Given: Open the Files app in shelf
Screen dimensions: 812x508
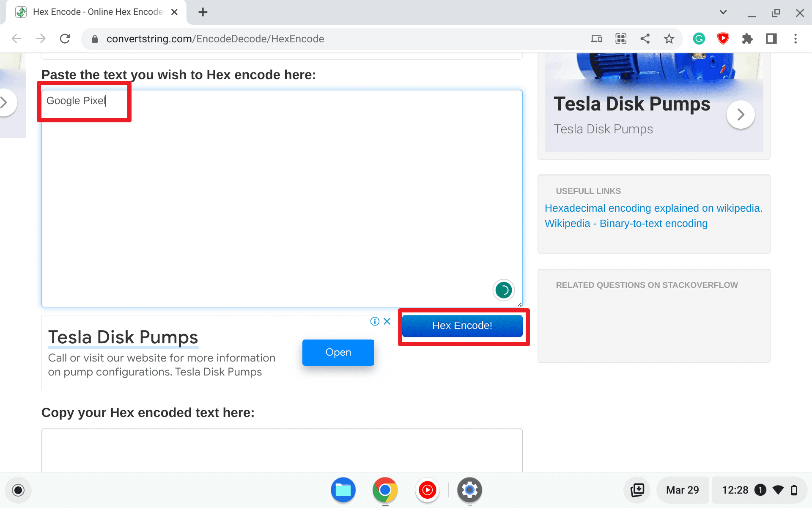Looking at the screenshot, I should 343,490.
